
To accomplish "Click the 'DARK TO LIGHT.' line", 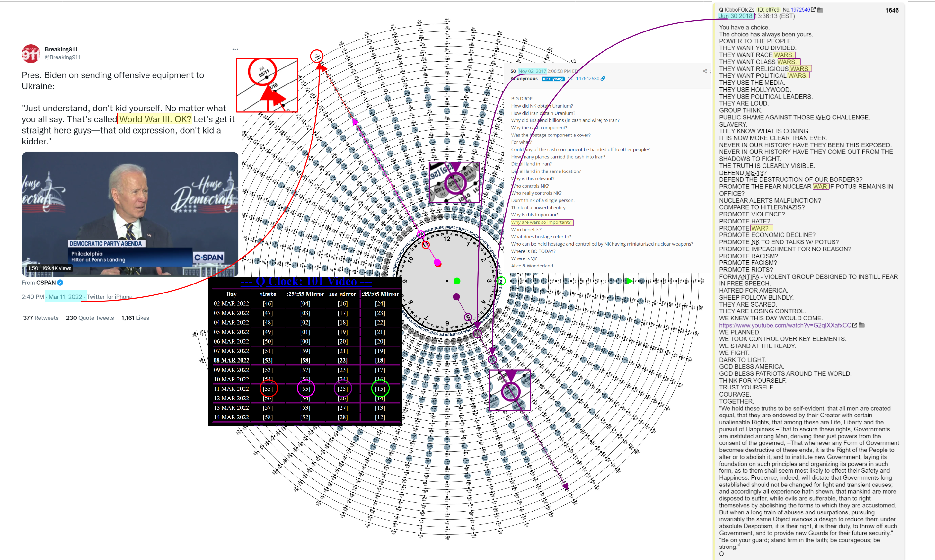I will (x=742, y=360).
